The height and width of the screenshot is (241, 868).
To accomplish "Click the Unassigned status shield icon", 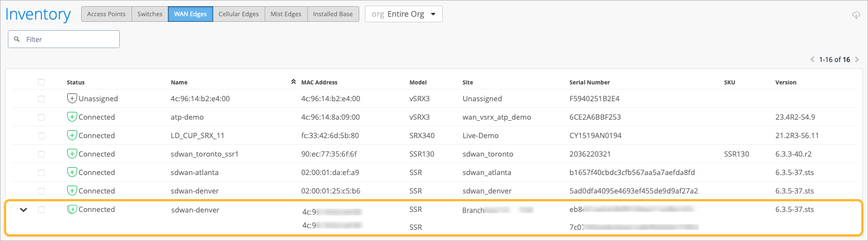I will pyautogui.click(x=72, y=98).
